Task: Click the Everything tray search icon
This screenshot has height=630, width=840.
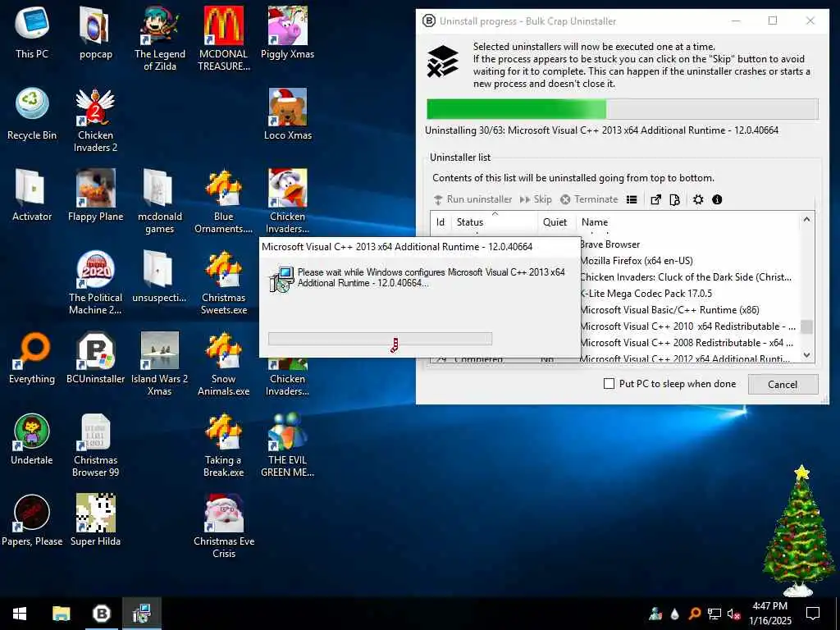Action: (x=695, y=614)
